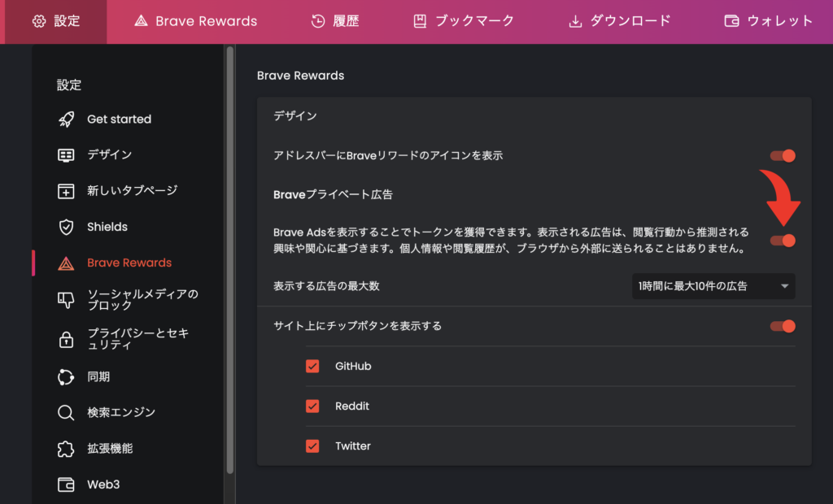Click the Braveプライベート広告 heading
Viewport: 833px width, 504px height.
(x=333, y=195)
